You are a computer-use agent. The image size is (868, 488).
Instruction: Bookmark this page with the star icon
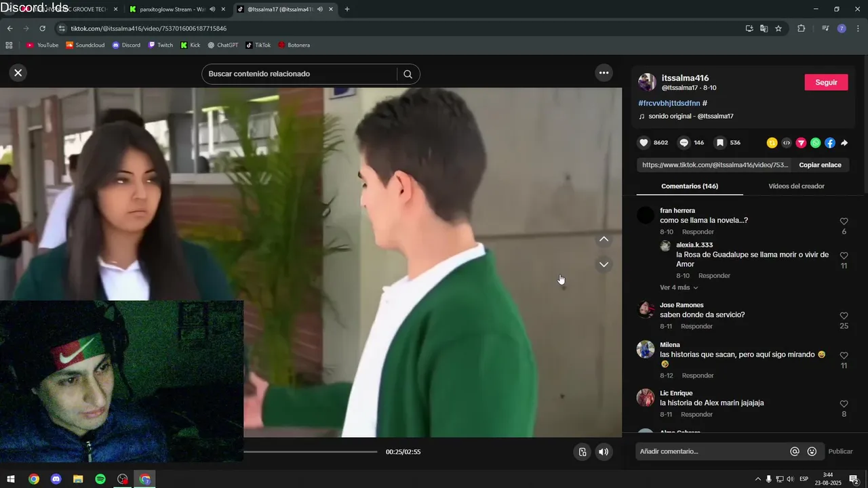(778, 28)
